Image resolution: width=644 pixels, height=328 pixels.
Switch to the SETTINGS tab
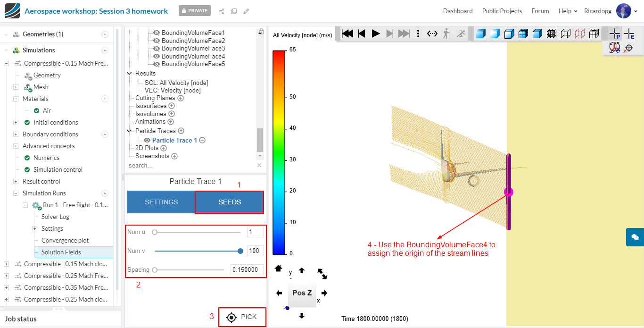click(161, 202)
